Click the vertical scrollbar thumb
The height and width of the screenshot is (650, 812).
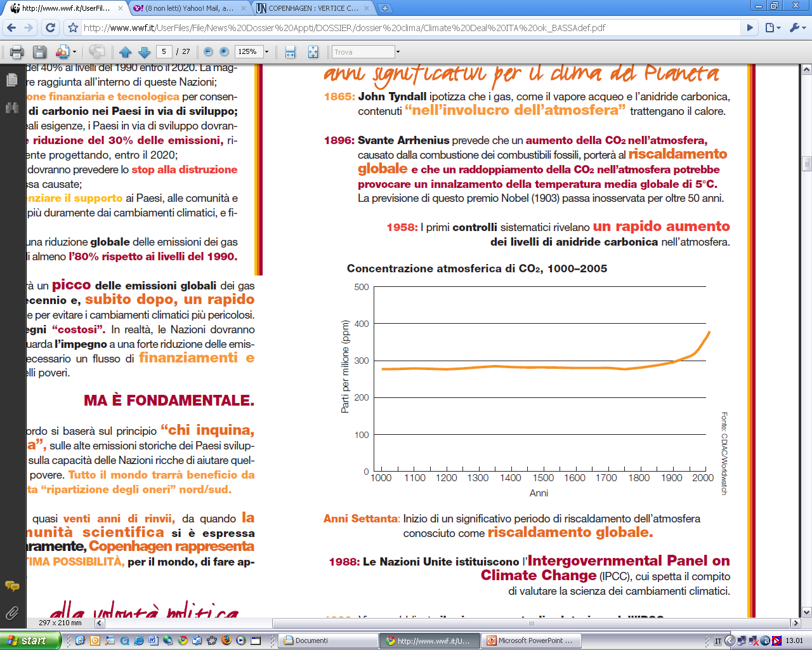pos(807,164)
